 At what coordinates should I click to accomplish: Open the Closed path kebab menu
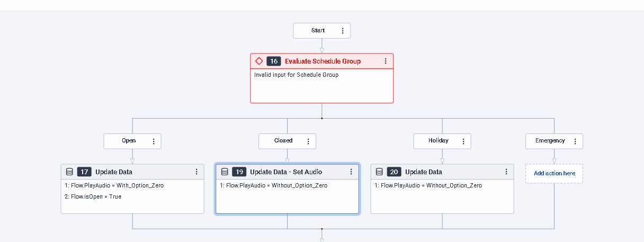coord(308,141)
